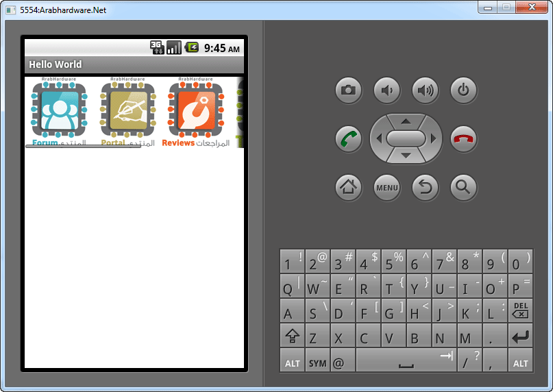Click the Home hardware button
The image size is (553, 392).
pyautogui.click(x=348, y=187)
